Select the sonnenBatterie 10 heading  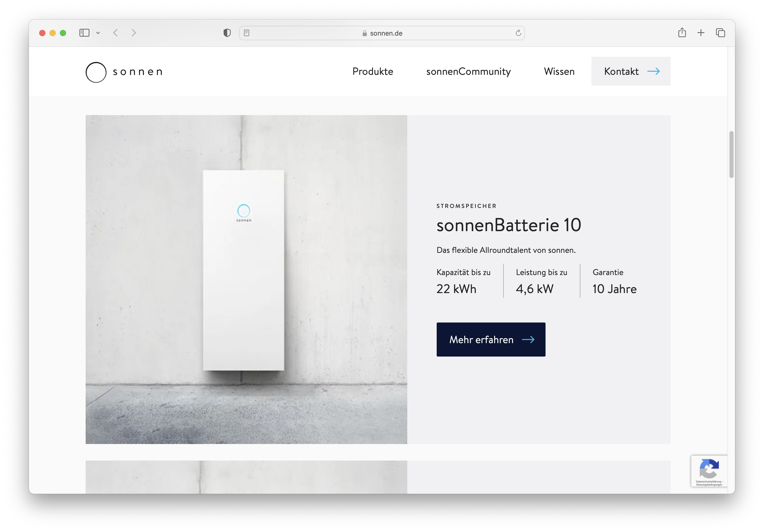click(509, 225)
